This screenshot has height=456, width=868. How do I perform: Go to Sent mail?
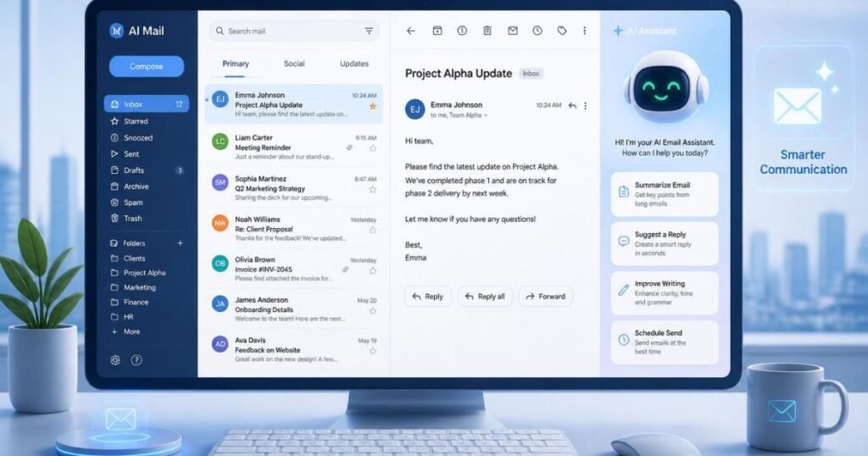[125, 154]
